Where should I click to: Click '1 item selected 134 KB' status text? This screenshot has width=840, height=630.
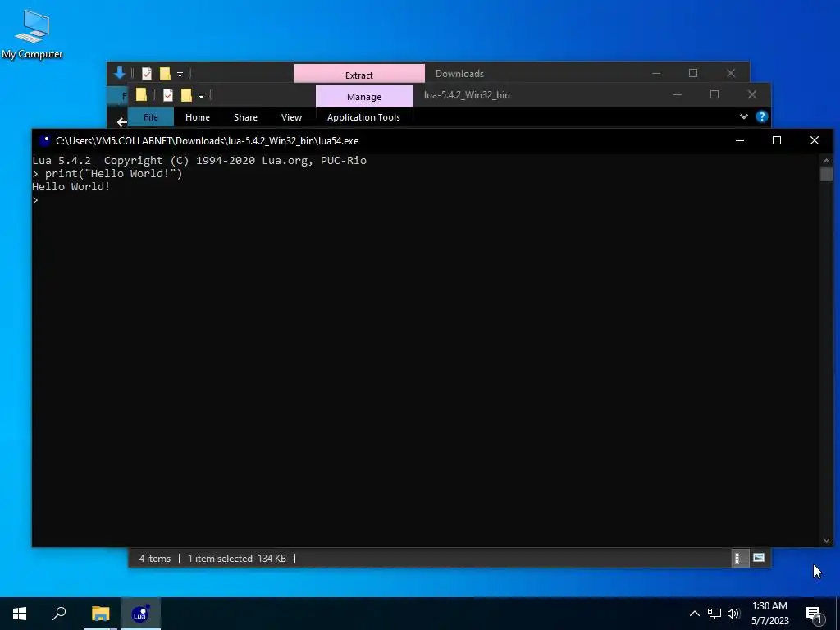[x=237, y=558]
